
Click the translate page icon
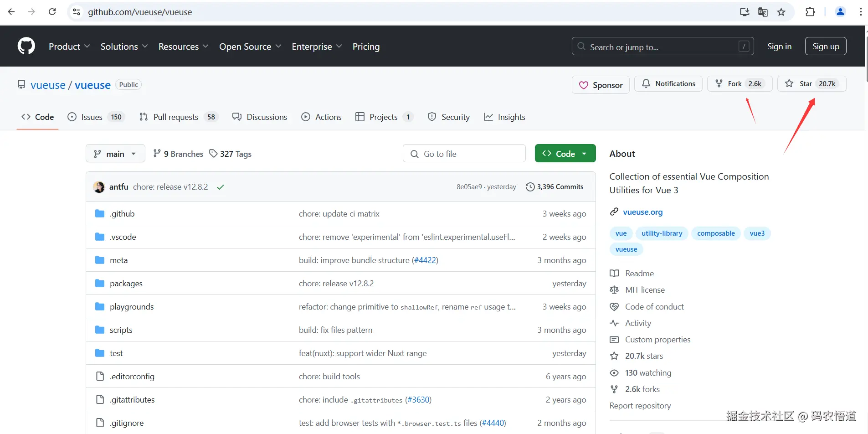tap(763, 12)
